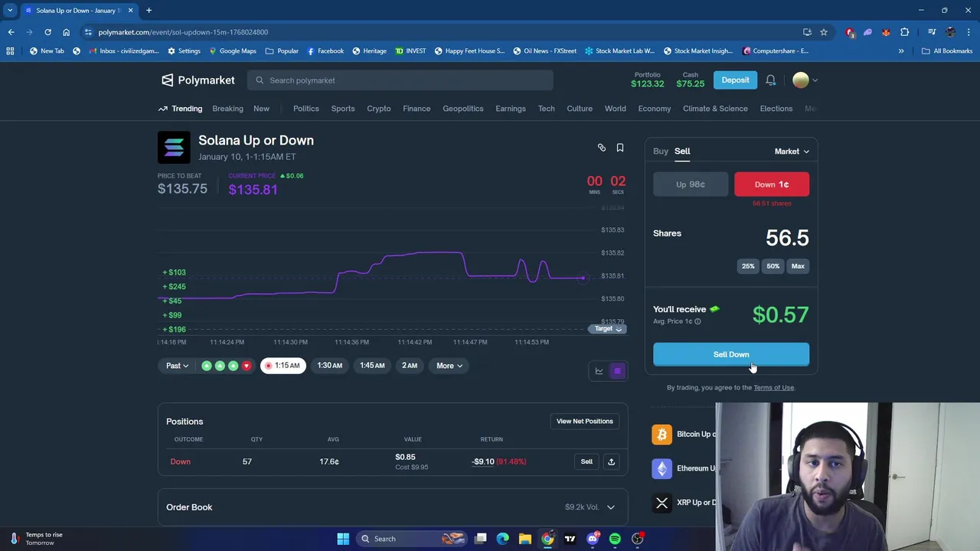980x551 pixels.
Task: Select the 1:45 AM time slot
Action: (x=372, y=366)
